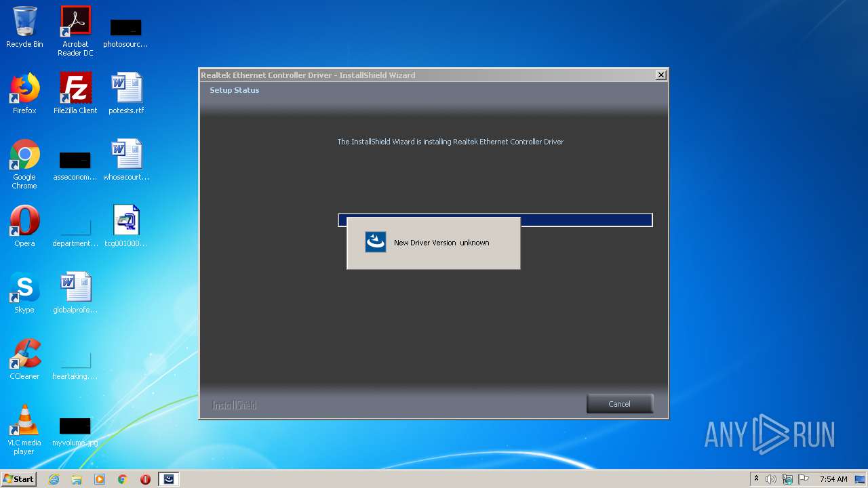Launch CCleaner desktop shortcut
The width and height of the screenshot is (868, 488).
(x=24, y=359)
